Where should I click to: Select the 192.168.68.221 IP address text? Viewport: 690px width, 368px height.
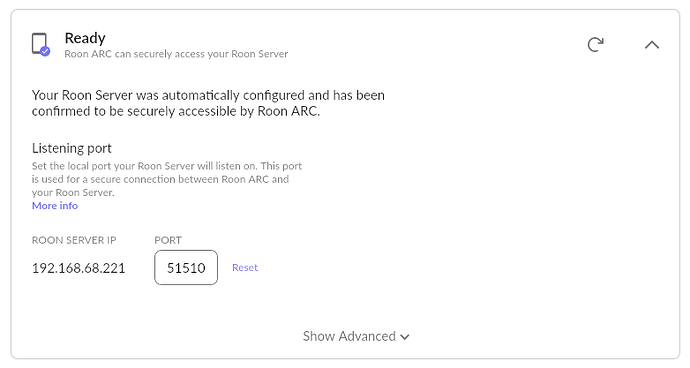(78, 268)
